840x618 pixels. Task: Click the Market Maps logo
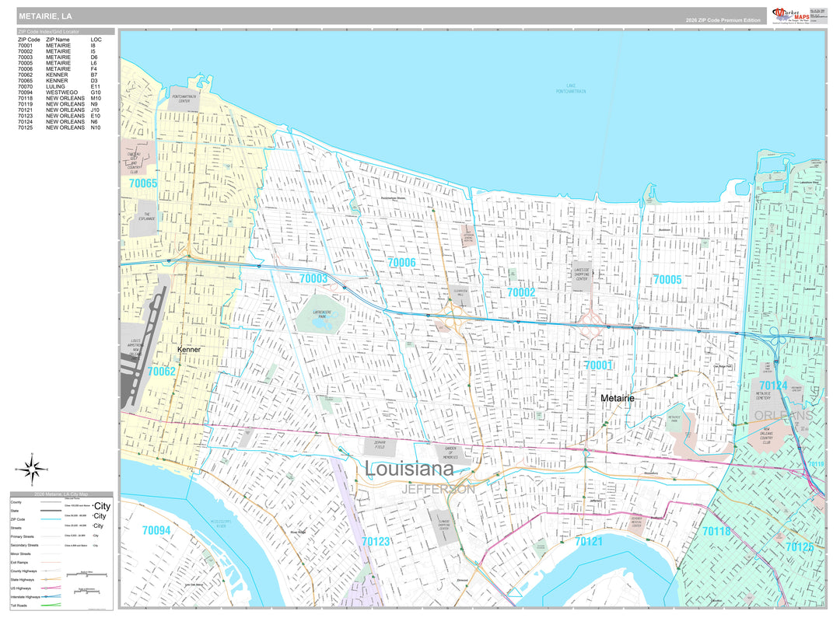click(x=790, y=15)
